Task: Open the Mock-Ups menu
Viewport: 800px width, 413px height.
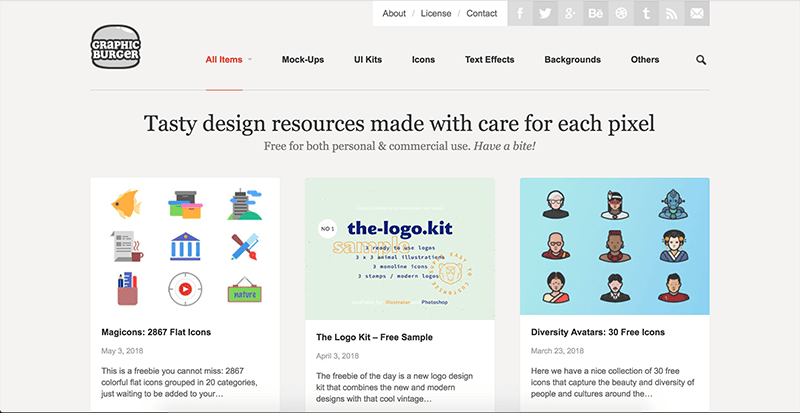Action: click(303, 60)
